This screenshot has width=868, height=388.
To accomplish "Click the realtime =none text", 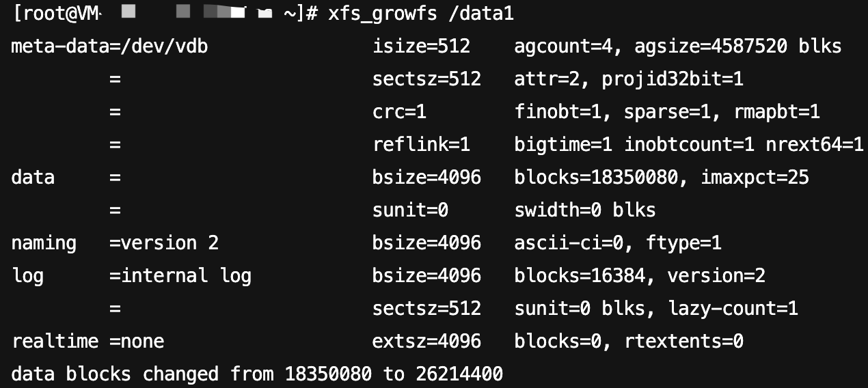I will tap(87, 342).
